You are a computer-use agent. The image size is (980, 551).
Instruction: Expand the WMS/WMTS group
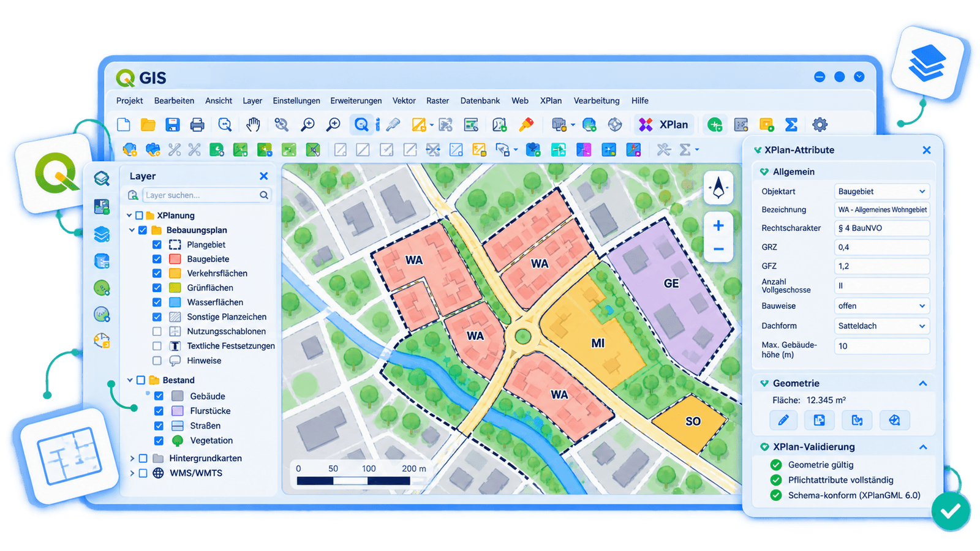132,473
